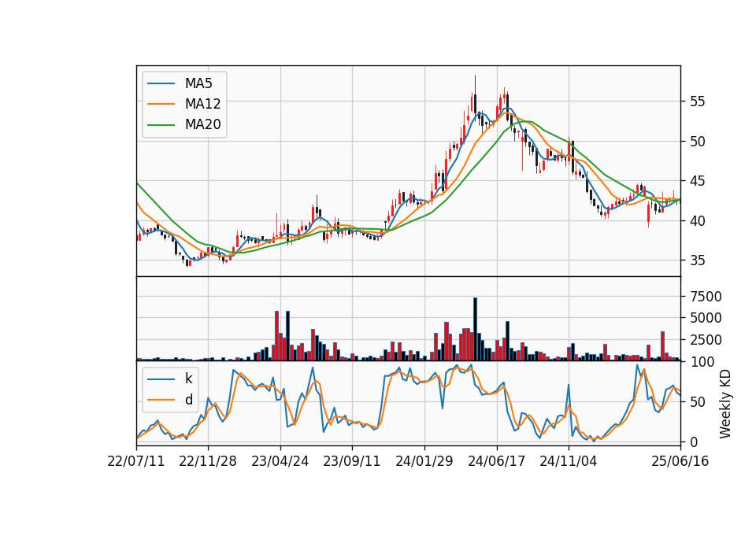
Task: Click the volume axis value 7500
Action: tap(706, 297)
